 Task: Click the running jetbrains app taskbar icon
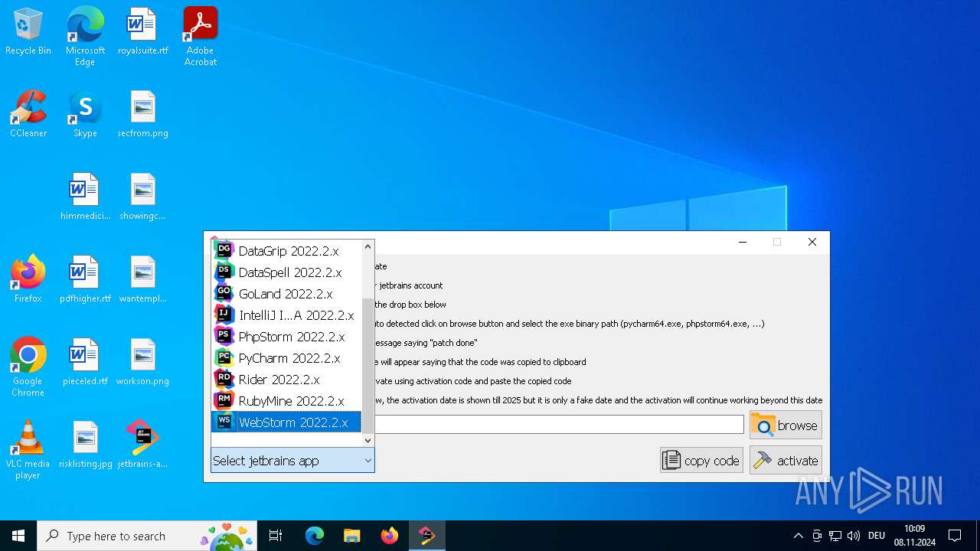point(427,536)
